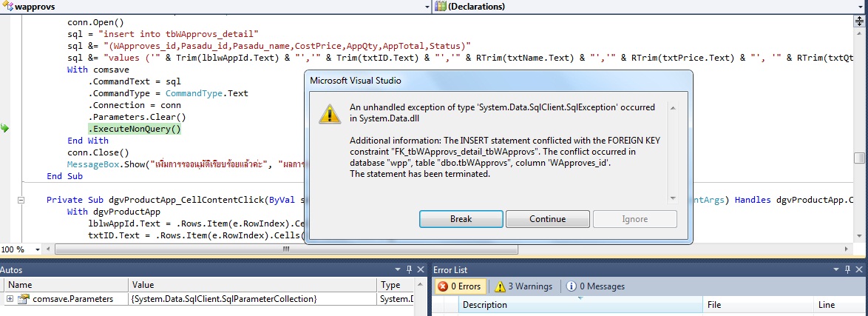Viewport: 868px width, 316px height.
Task: Click the SqlParameterCollection value cell
Action: [252, 299]
